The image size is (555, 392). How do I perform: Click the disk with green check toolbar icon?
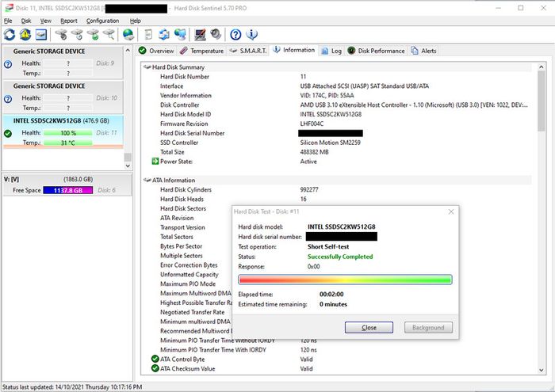[93, 34]
